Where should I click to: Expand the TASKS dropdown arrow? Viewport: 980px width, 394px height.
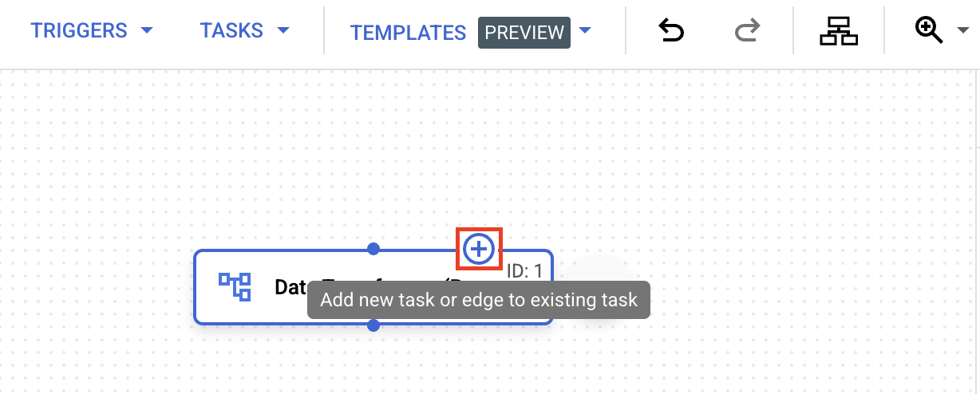click(283, 31)
